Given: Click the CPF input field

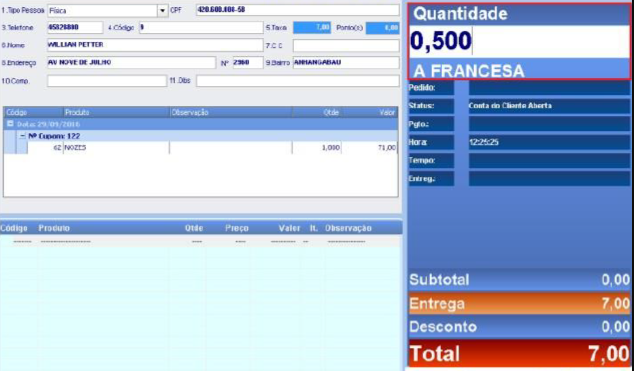Looking at the screenshot, I should coord(298,10).
